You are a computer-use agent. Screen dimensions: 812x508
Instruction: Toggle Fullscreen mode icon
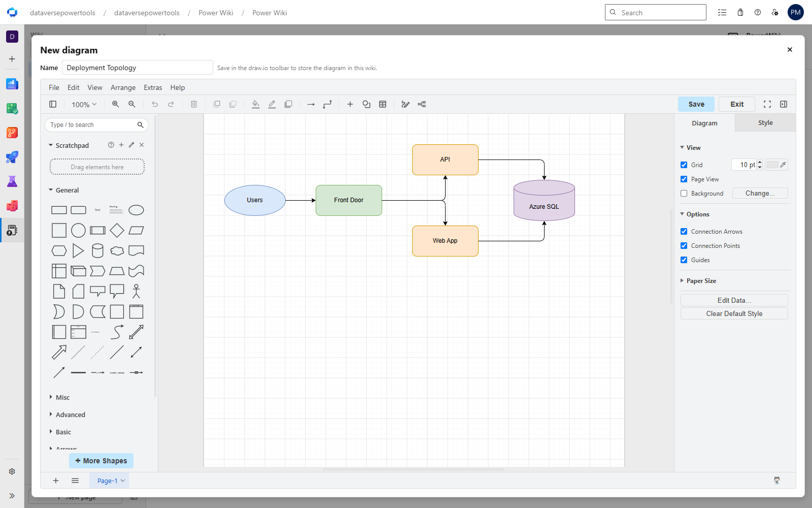point(767,104)
